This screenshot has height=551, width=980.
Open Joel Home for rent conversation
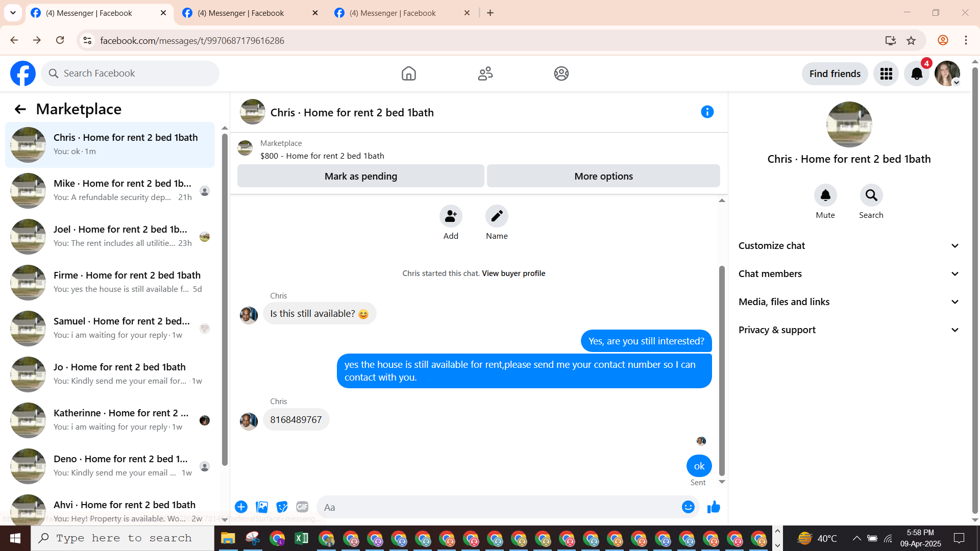point(110,237)
